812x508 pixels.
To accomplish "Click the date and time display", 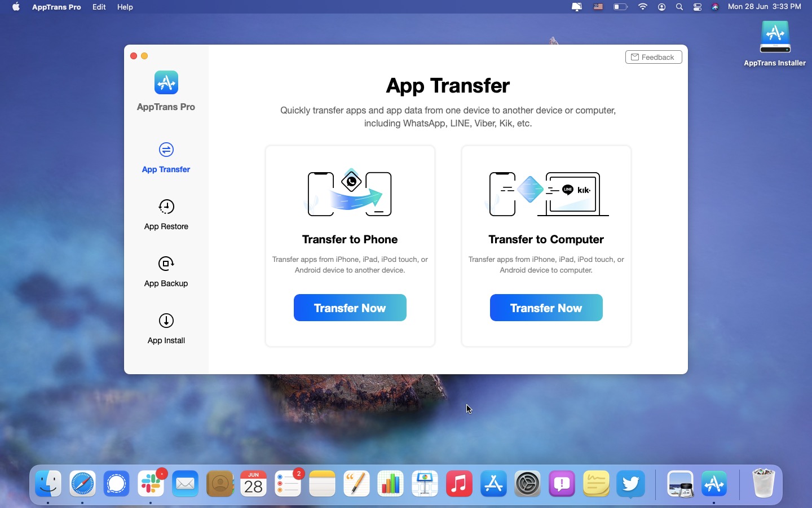I will (765, 7).
